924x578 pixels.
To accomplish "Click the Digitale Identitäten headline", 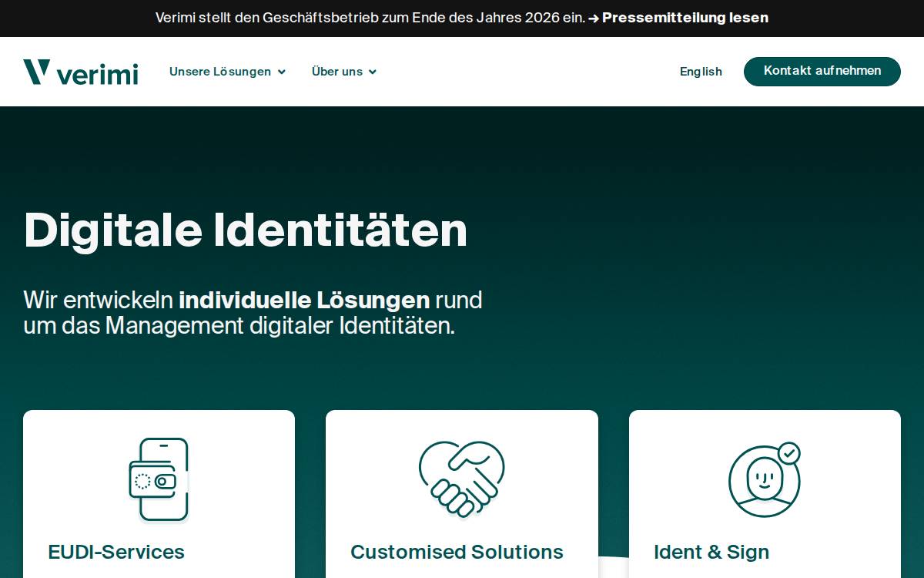I will pos(246,230).
